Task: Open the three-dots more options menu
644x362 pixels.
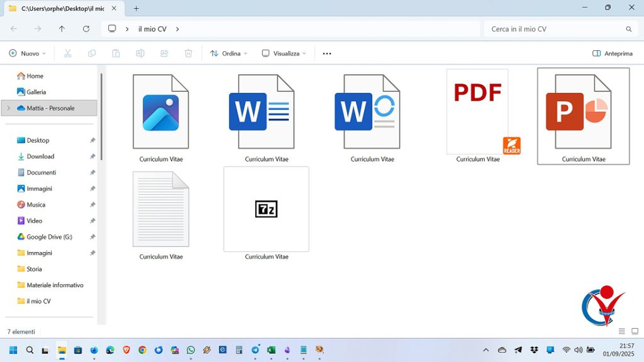Action: (x=327, y=53)
